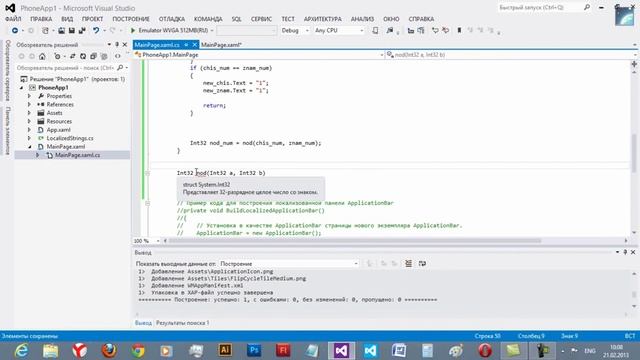Click the ENG language indicator in the tray
Screen dimensions: 640x360
pyautogui.click(x=590, y=351)
